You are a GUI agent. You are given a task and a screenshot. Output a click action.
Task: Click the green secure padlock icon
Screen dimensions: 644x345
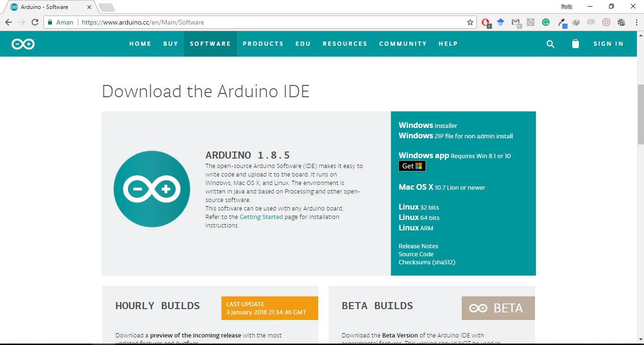[x=51, y=22]
